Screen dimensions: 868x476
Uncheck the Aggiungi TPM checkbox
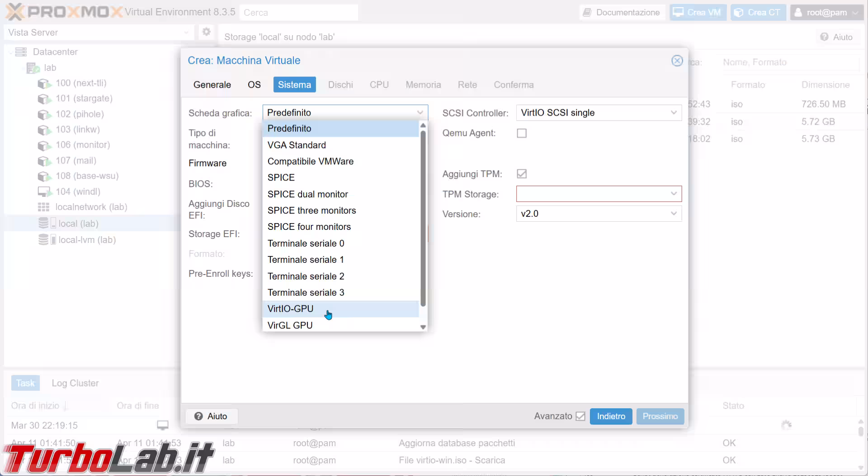click(522, 174)
